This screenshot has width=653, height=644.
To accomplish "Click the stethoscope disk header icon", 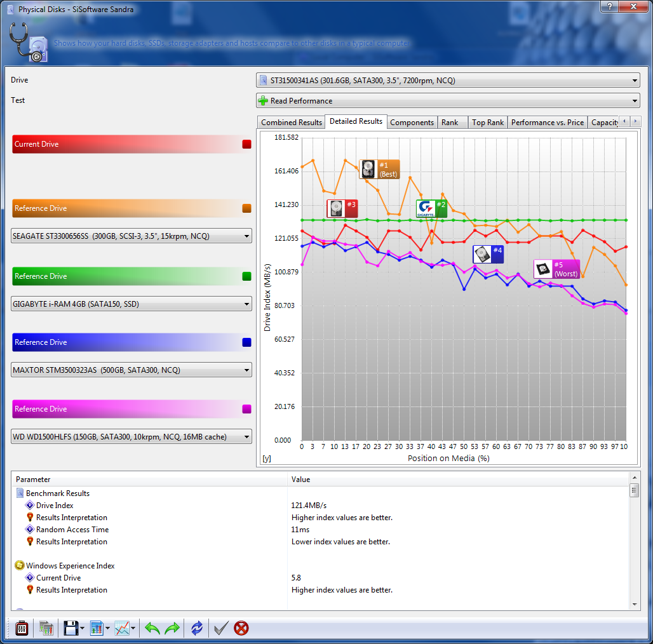I will 28,42.
